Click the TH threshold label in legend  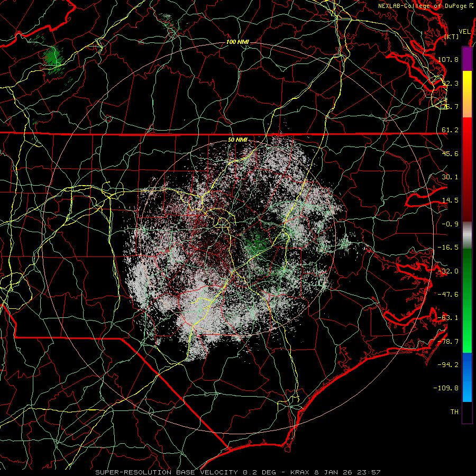pyautogui.click(x=454, y=412)
